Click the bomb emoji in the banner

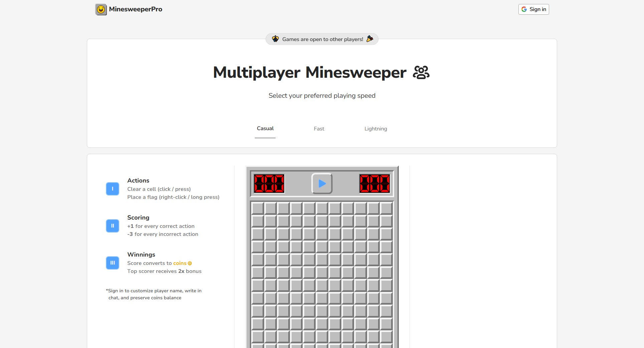click(x=275, y=39)
